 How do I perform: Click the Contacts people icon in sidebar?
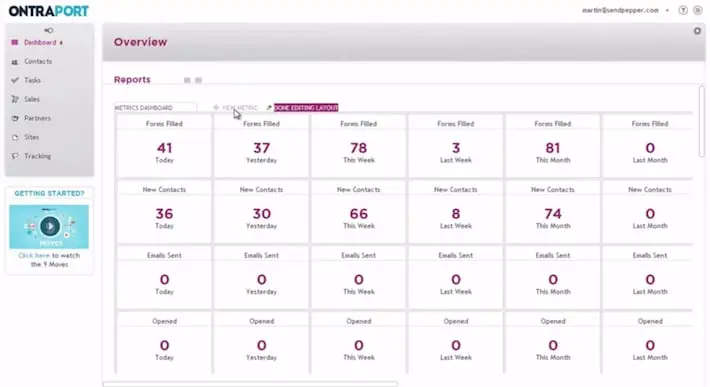[14, 62]
